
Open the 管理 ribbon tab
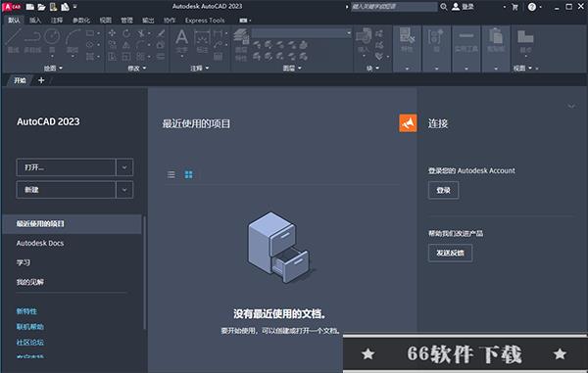click(126, 21)
